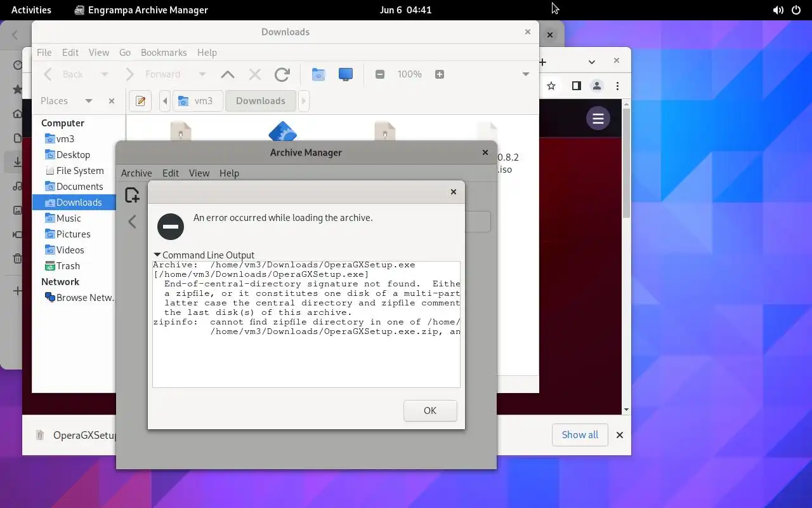This screenshot has width=812, height=508.
Task: Click OK in the error dialog
Action: (x=430, y=411)
